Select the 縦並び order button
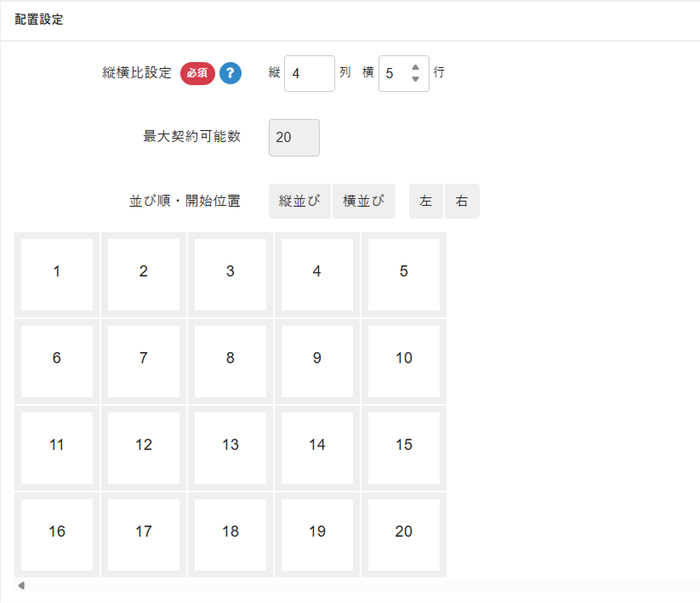700x603 pixels. coord(299,201)
